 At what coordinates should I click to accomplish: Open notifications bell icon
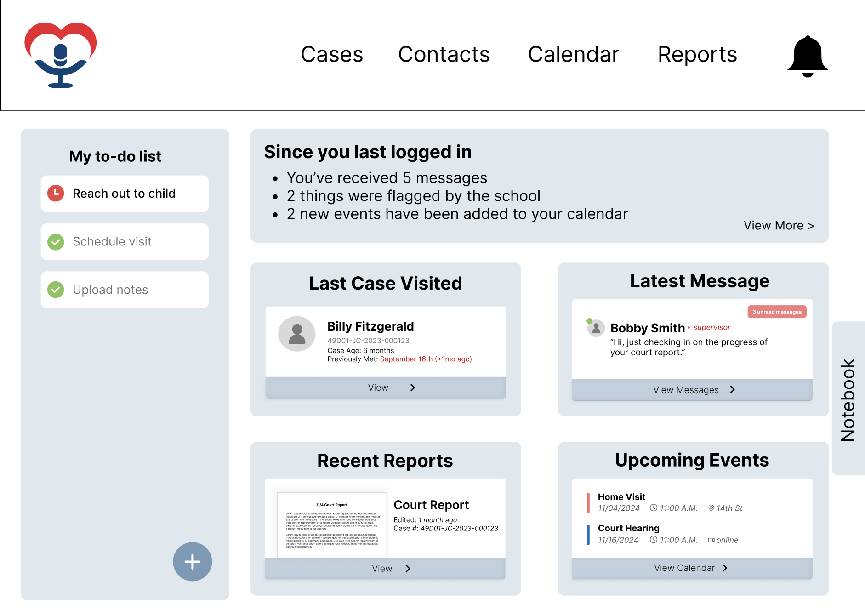(x=808, y=56)
